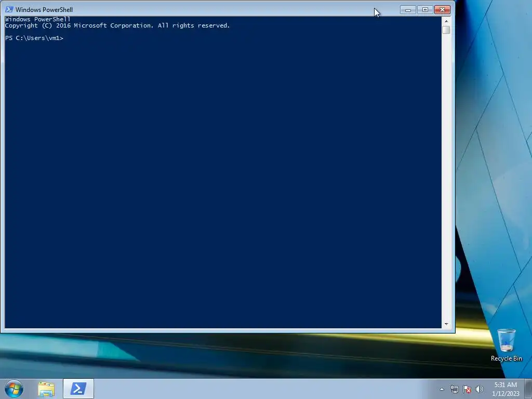The height and width of the screenshot is (399, 532).
Task: Click the Show desktop strip on the taskbar
Action: coord(528,389)
